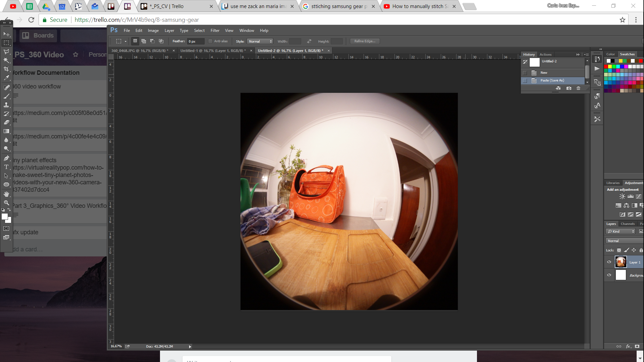
Task: Toggle Background layer visibility eye
Action: (x=609, y=275)
